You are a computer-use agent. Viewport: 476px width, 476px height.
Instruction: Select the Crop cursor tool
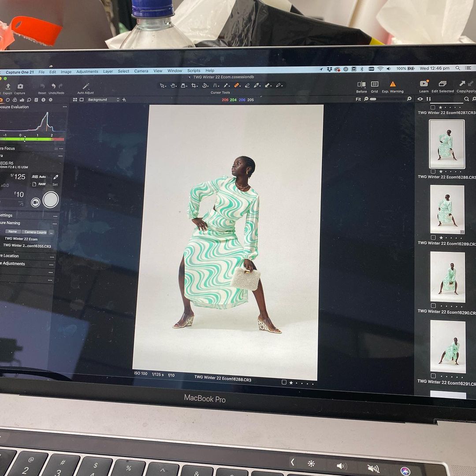(x=194, y=85)
